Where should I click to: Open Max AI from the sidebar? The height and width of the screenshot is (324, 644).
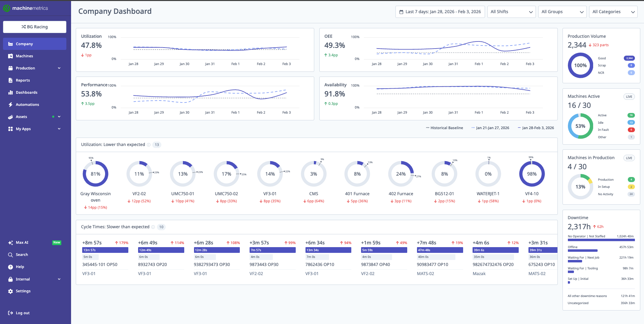coord(10,242)
